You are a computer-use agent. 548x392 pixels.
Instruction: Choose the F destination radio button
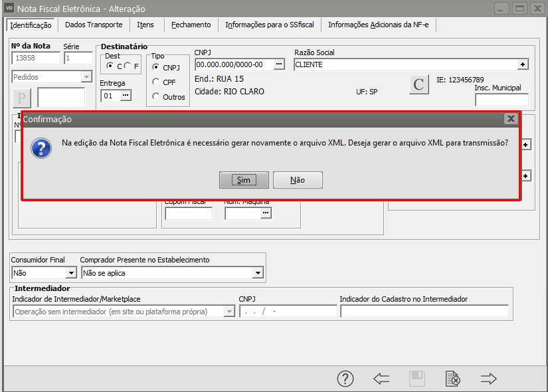tap(127, 66)
